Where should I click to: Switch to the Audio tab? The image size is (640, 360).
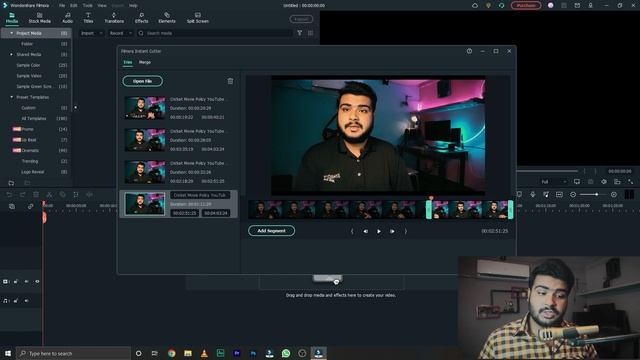point(67,18)
